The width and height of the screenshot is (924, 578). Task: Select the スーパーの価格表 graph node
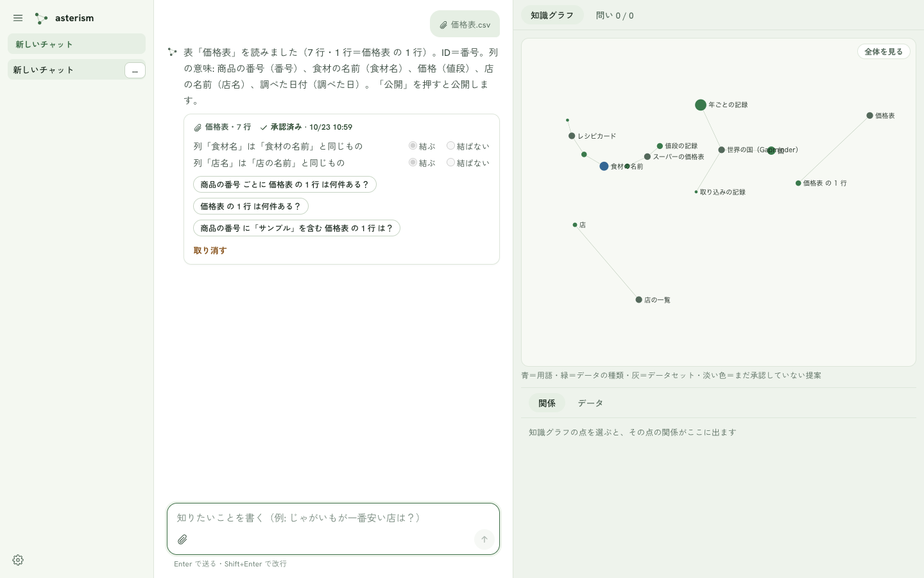(647, 157)
